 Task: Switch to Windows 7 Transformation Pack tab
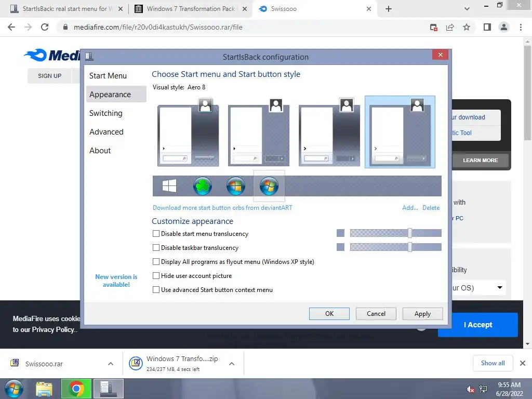click(x=190, y=9)
